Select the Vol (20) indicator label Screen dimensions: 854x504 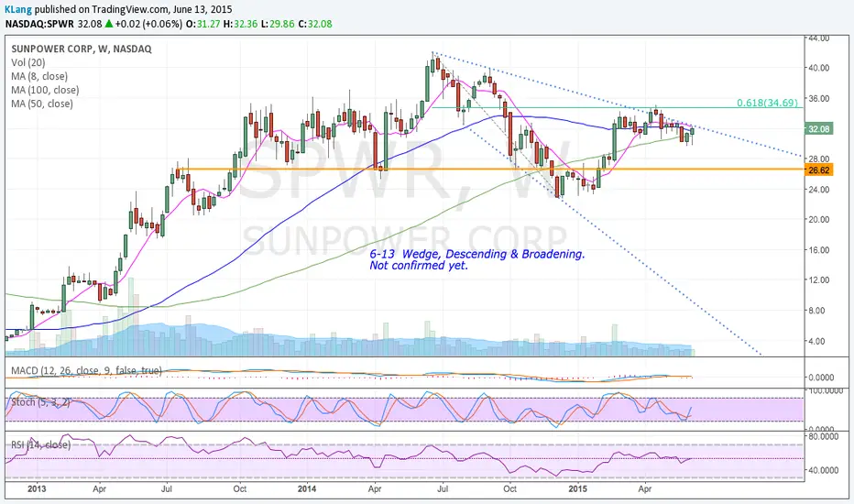tap(28, 62)
